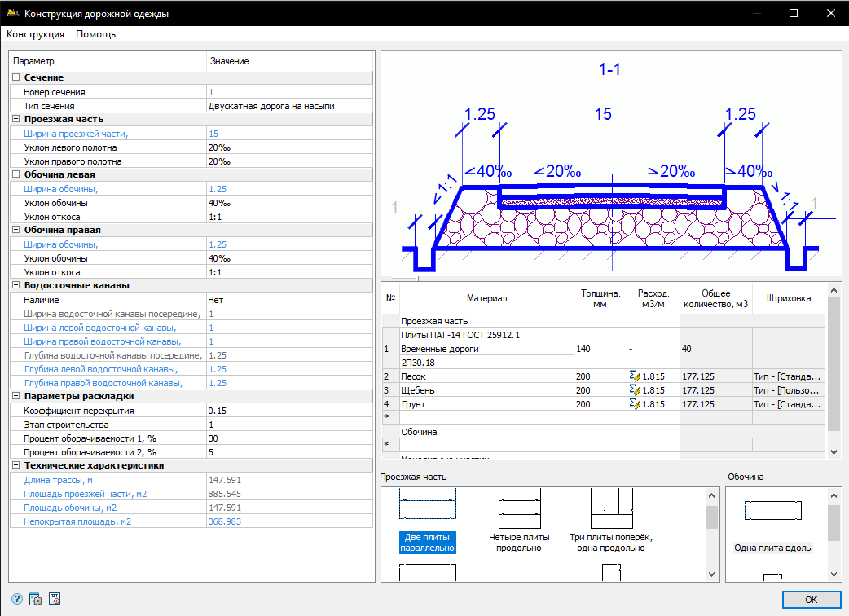Click Проезжая часть layouts scroll-down arrow
The image size is (849, 616).
pos(711,574)
